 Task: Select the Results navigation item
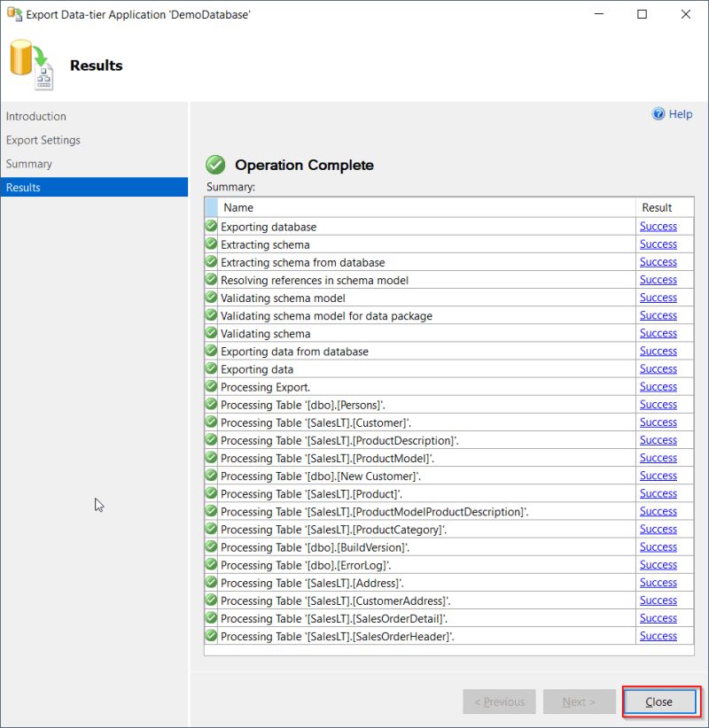point(28,187)
